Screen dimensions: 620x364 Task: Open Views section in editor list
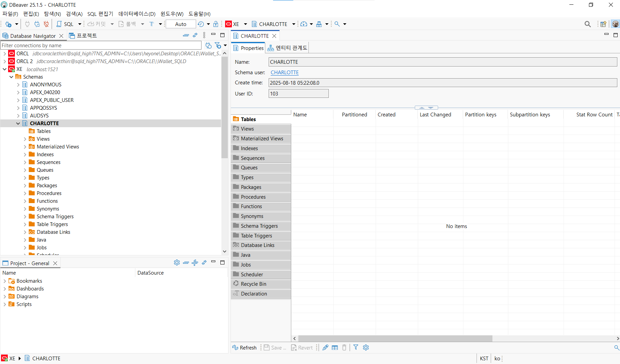point(261,129)
